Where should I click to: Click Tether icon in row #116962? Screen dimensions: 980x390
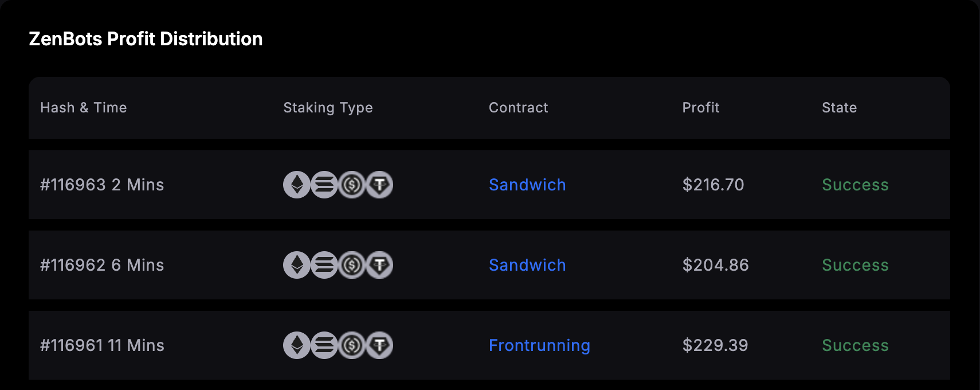[379, 265]
